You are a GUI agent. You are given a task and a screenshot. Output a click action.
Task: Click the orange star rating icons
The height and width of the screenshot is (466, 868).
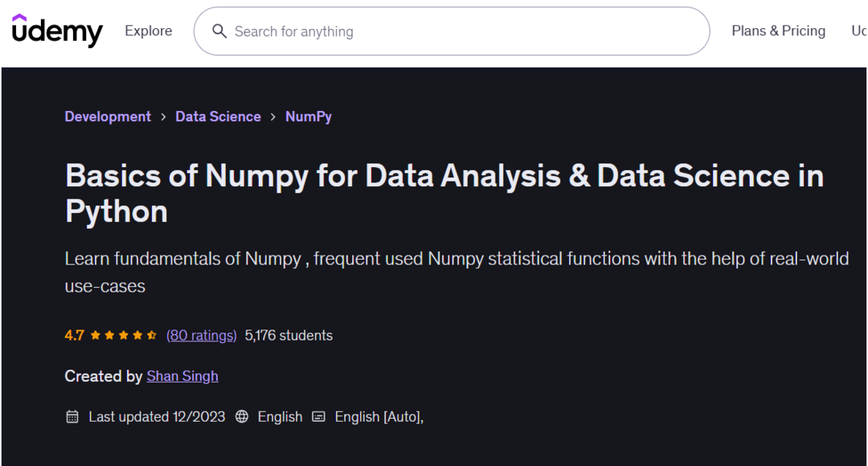pos(123,336)
